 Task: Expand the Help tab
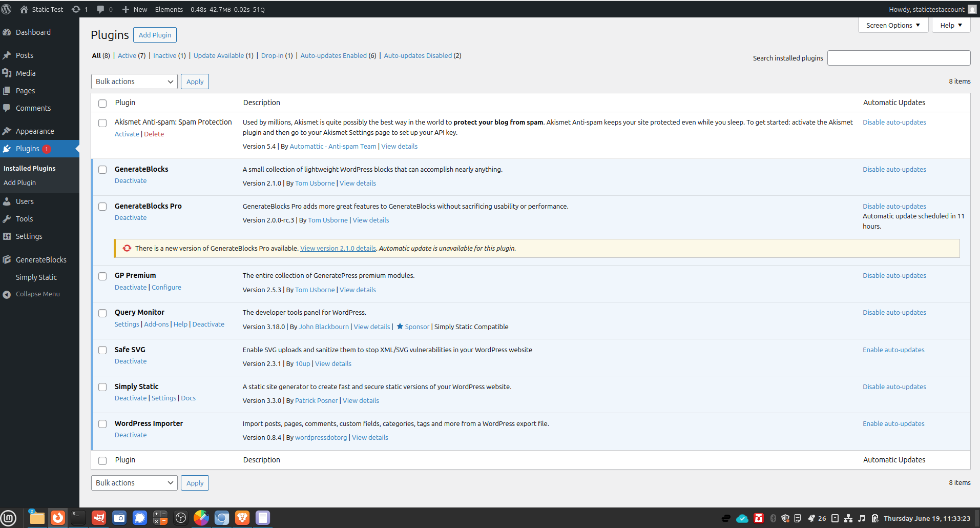951,25
